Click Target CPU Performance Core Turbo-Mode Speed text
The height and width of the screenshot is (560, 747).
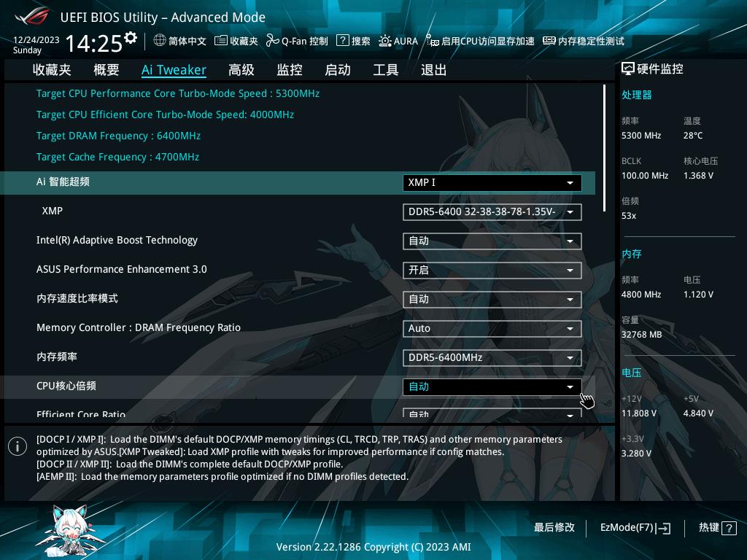pyautogui.click(x=178, y=94)
